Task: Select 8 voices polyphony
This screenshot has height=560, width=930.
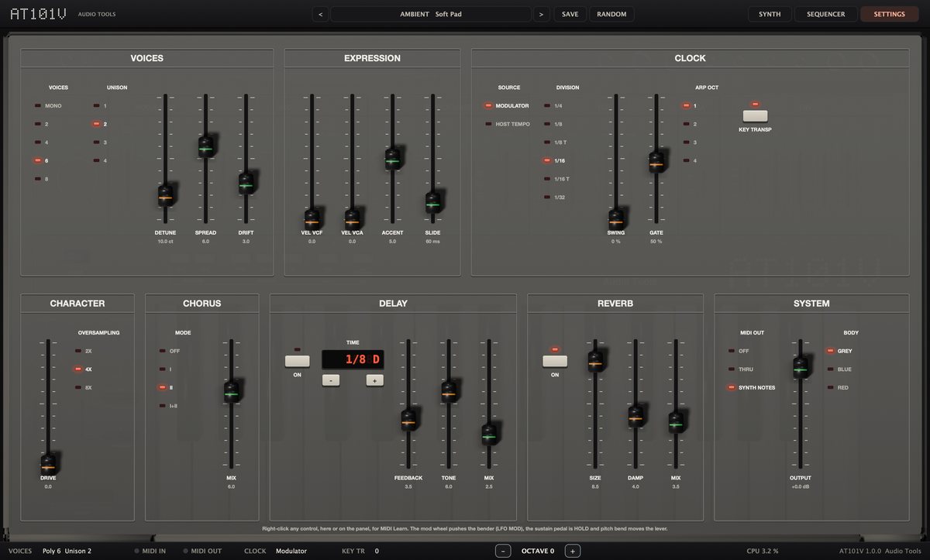Action: tap(42, 179)
